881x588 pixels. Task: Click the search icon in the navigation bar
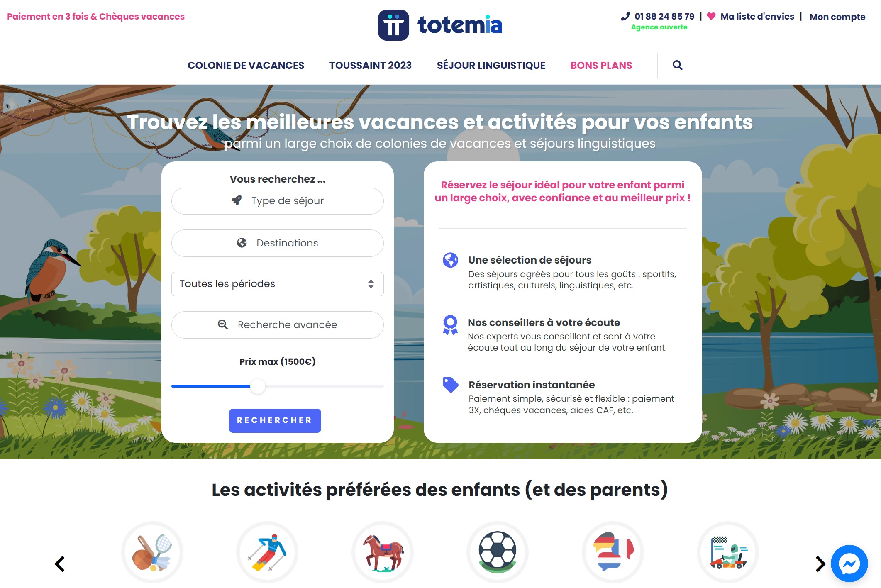tap(678, 64)
